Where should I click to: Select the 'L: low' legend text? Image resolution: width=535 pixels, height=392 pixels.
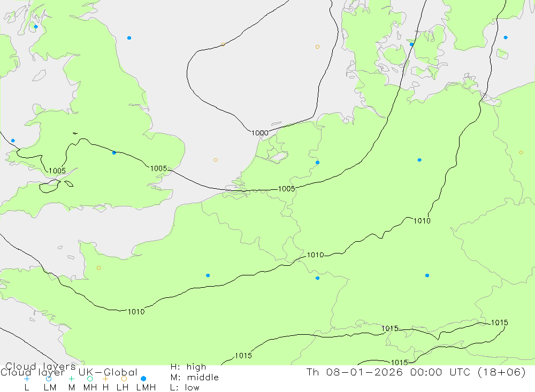185,388
